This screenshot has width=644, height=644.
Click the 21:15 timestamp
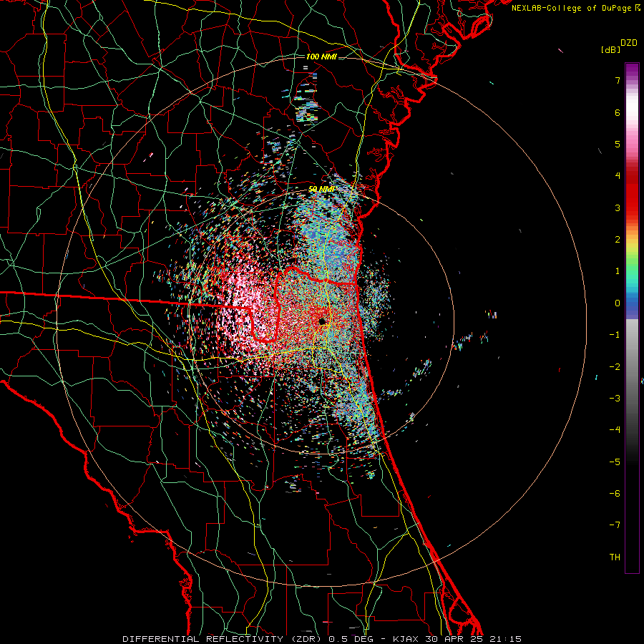coord(506,639)
